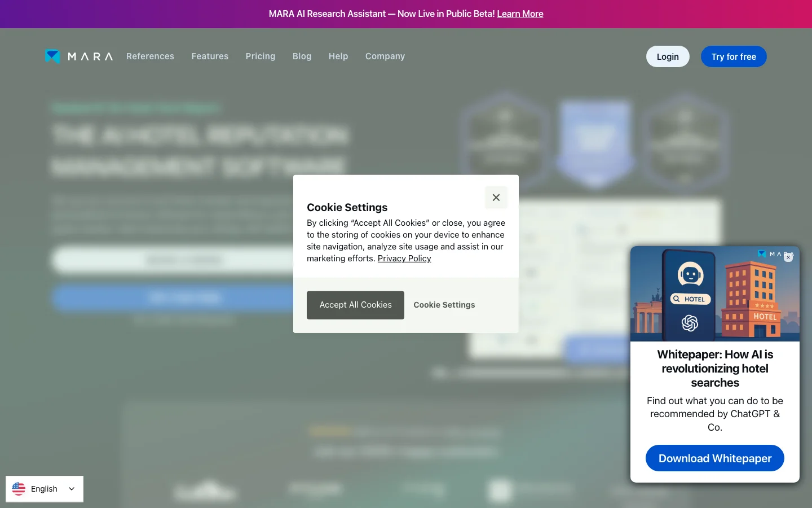Click the MARA logo in the header
The width and height of the screenshot is (812, 508).
click(79, 56)
